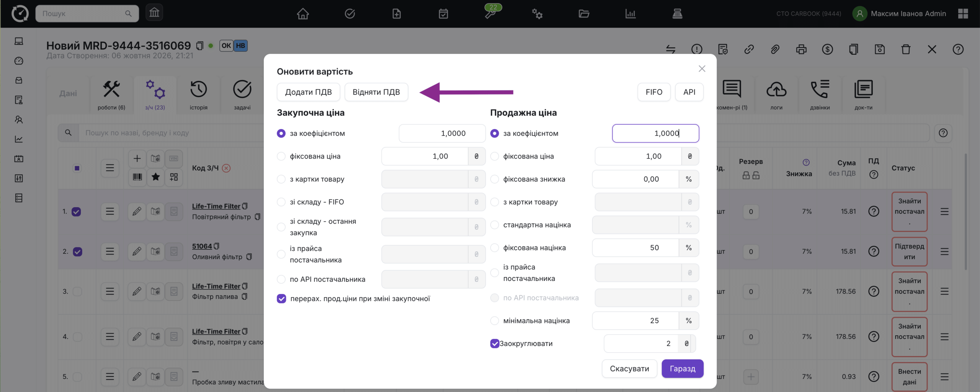
Task: Click the 'Скасувати' button
Action: click(x=629, y=368)
